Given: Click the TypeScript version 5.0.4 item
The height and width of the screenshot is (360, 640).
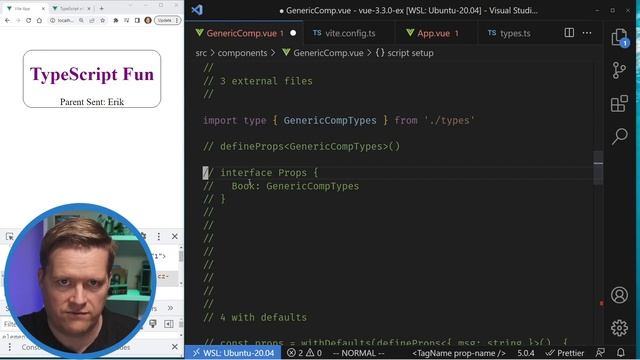Looking at the screenshot, I should [x=526, y=353].
